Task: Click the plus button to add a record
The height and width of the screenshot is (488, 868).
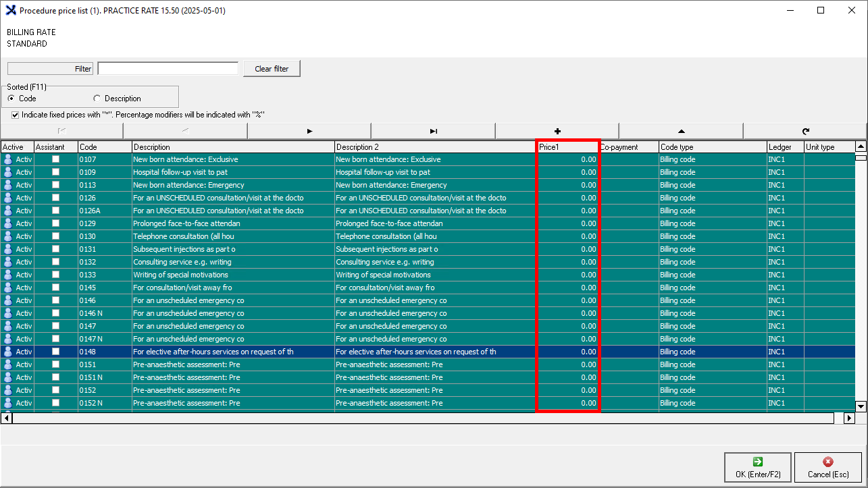Action: pos(557,131)
